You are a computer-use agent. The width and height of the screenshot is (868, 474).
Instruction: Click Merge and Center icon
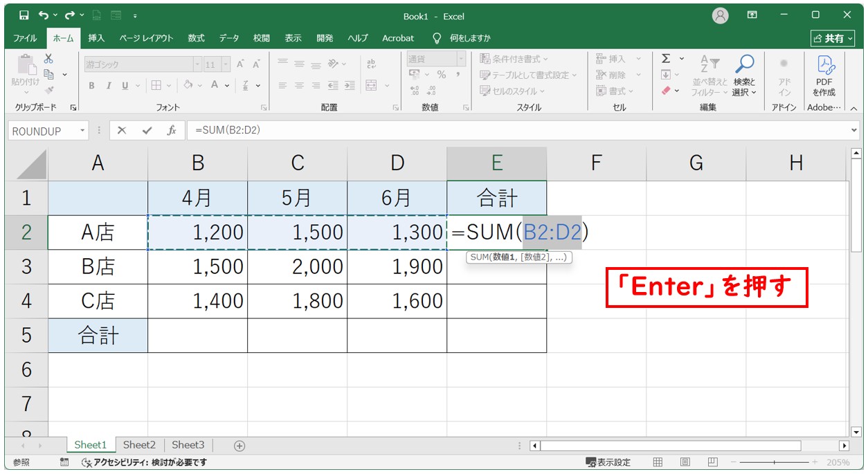[372, 85]
